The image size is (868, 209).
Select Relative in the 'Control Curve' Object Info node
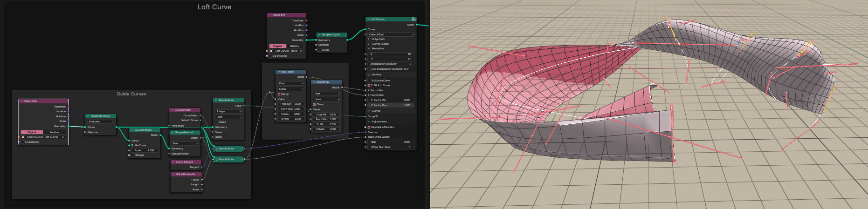[x=55, y=132]
